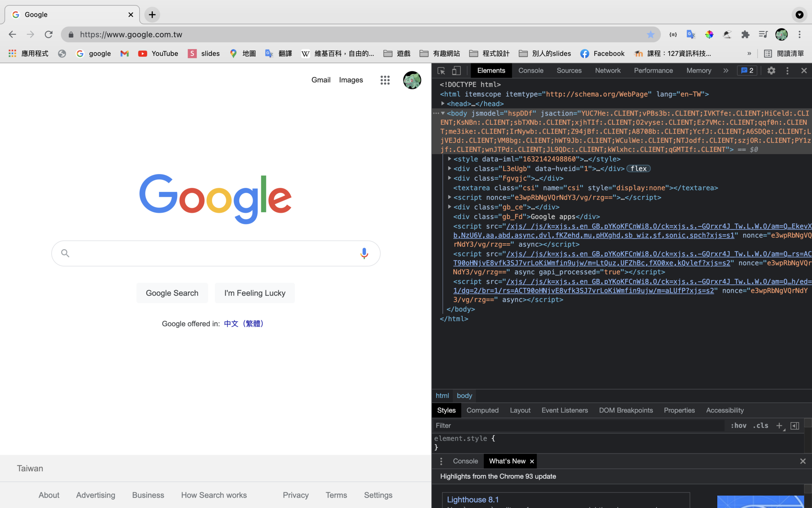812x508 pixels.
Task: Expand the head element node
Action: tap(443, 103)
